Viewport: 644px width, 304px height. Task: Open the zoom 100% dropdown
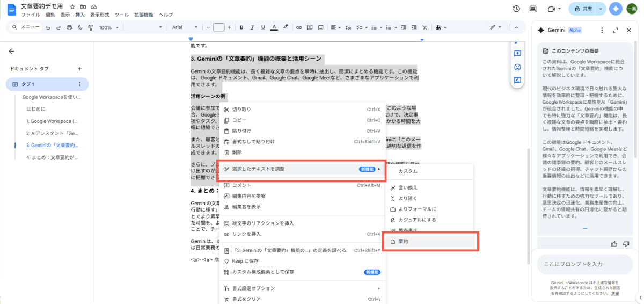[x=108, y=27]
